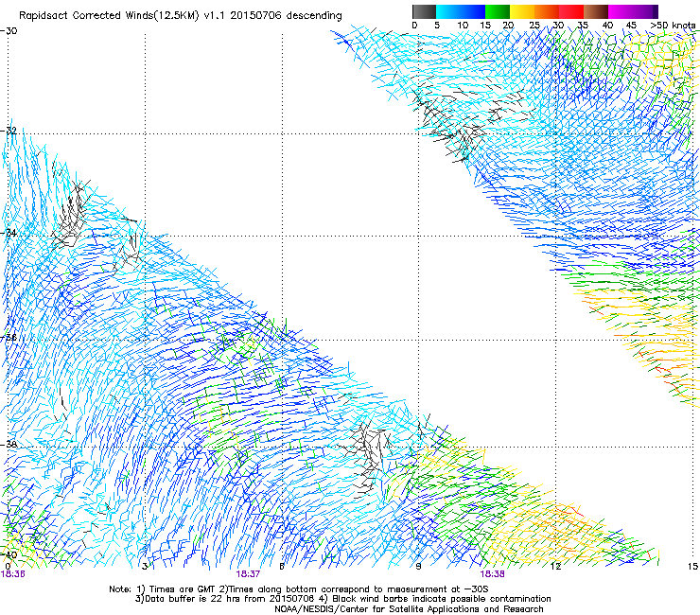Click the brown 35-40 knots legend swatch
The height and width of the screenshot is (615, 700).
pyautogui.click(x=596, y=11)
